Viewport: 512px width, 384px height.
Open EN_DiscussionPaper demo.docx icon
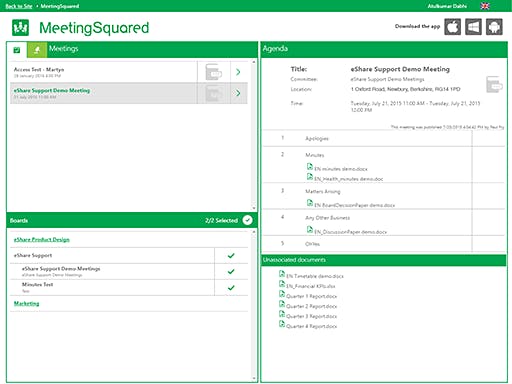(x=310, y=229)
